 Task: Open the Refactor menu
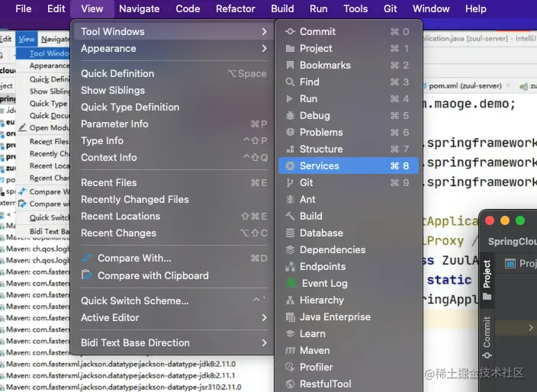[235, 8]
